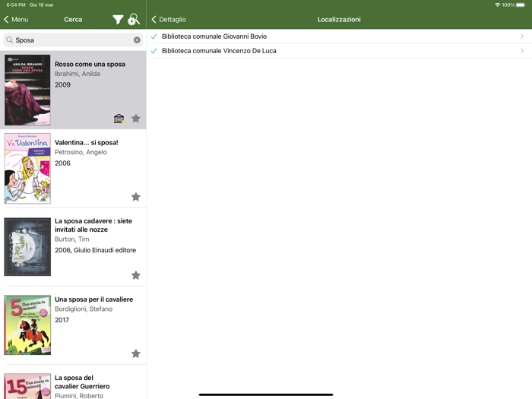The height and width of the screenshot is (399, 532).
Task: Click the magnifier icon in search field
Action: pyautogui.click(x=9, y=40)
